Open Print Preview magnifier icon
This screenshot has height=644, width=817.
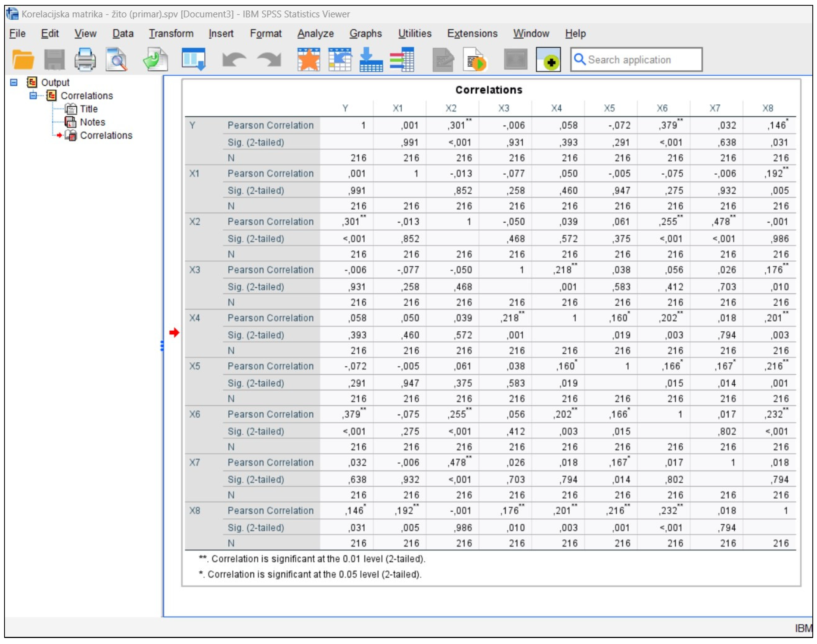point(116,60)
